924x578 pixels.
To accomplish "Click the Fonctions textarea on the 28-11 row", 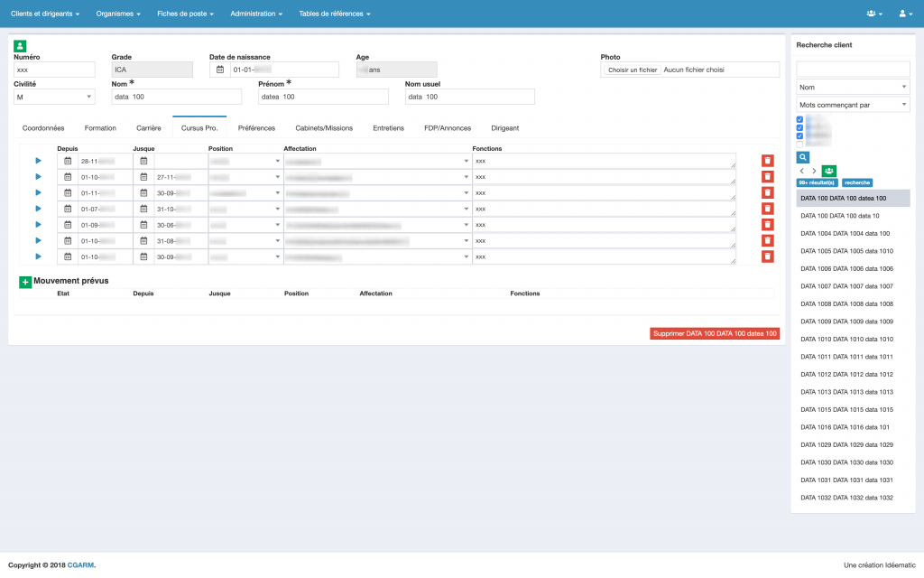I will (604, 161).
